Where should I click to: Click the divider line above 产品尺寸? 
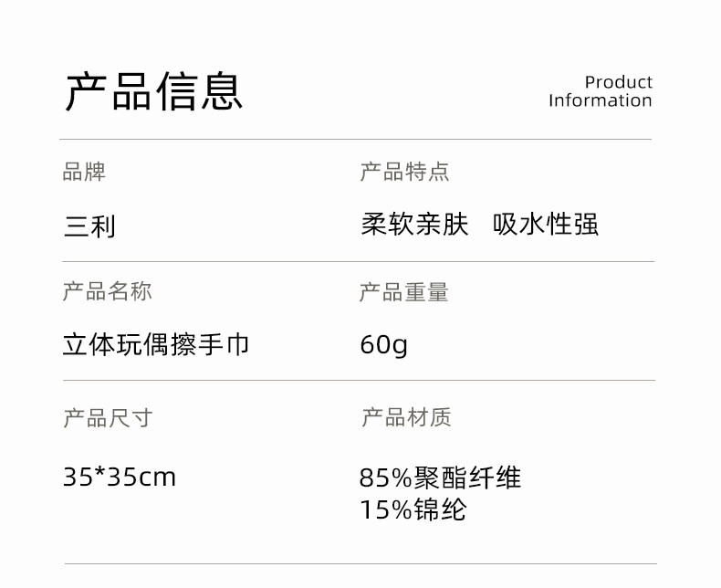[x=356, y=381]
